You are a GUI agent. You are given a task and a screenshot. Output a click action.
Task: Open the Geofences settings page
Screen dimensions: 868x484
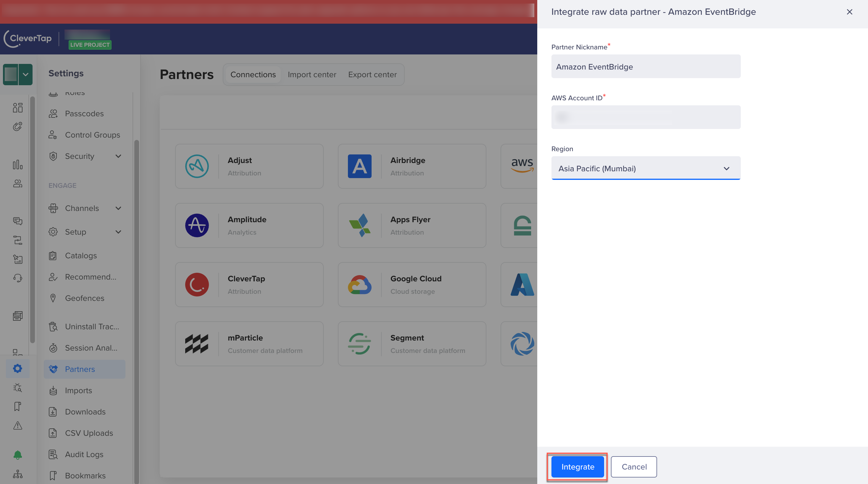85,298
